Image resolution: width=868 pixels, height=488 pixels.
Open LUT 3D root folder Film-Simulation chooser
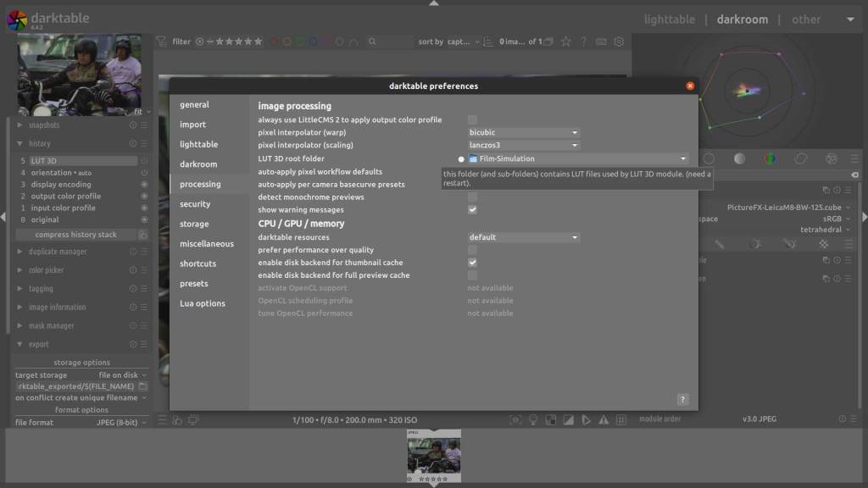pyautogui.click(x=578, y=158)
